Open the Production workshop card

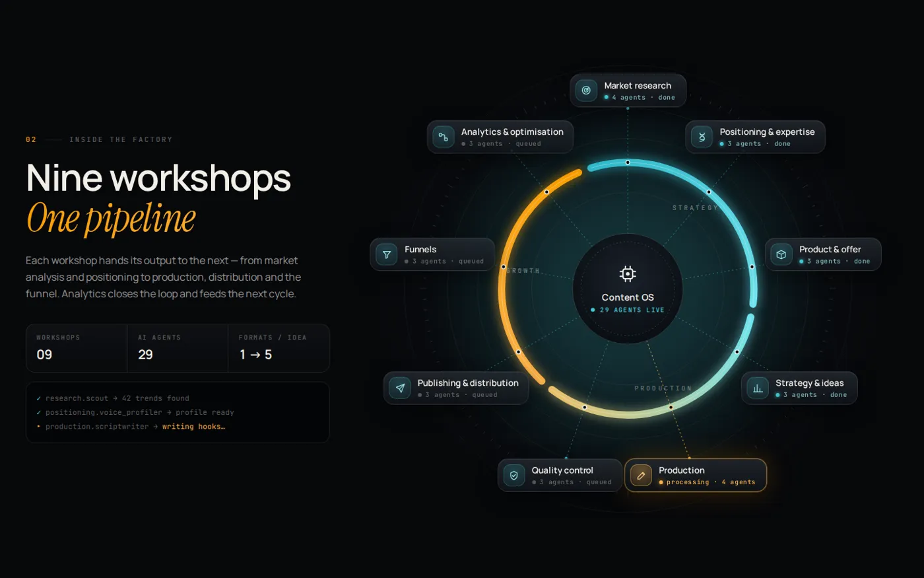pos(696,475)
